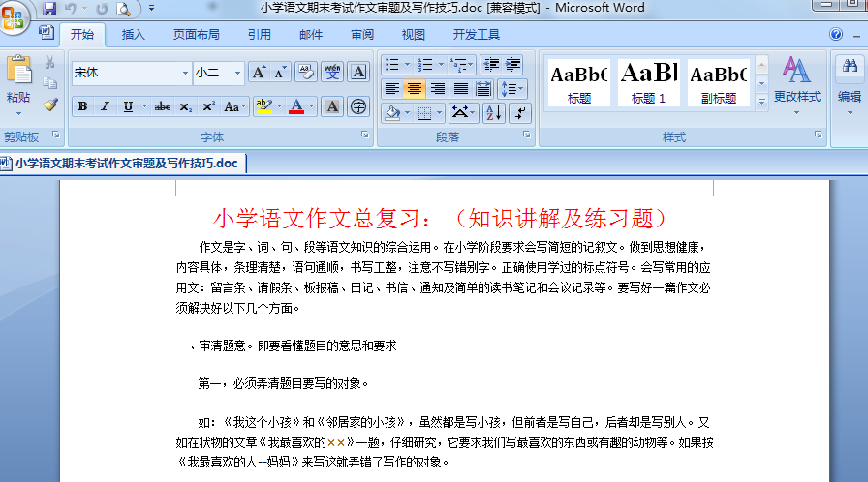Open the font size 小二 dropdown
Image resolution: width=868 pixels, height=482 pixels.
point(237,73)
